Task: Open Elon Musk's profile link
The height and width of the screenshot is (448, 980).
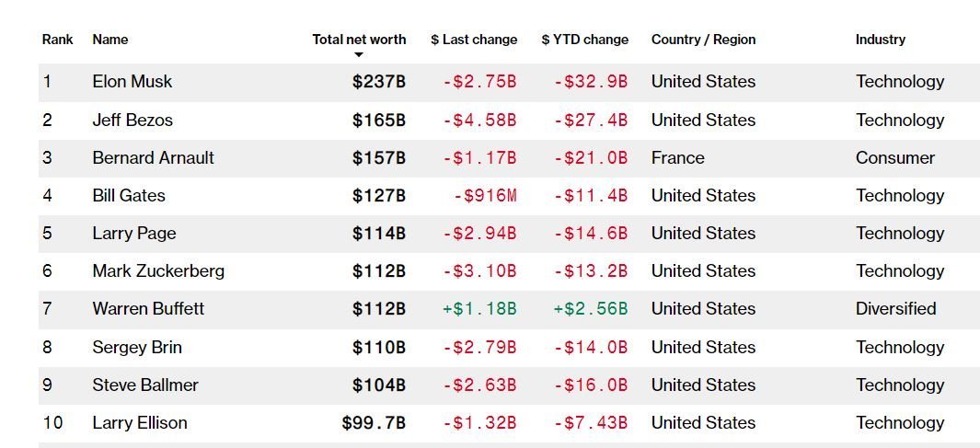Action: 133,82
